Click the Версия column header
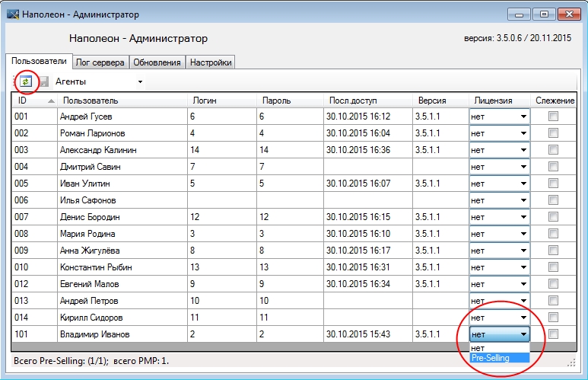Viewport: 588px width, 380px height. point(440,101)
